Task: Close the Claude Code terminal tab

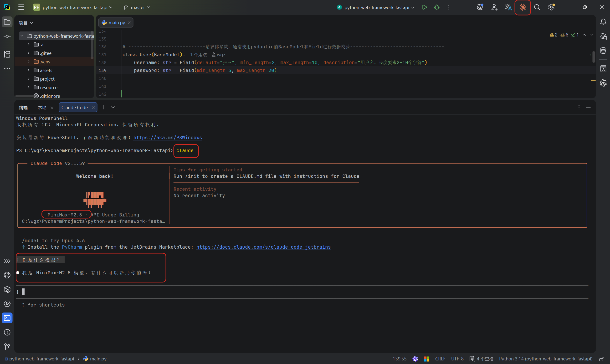Action: 93,108
